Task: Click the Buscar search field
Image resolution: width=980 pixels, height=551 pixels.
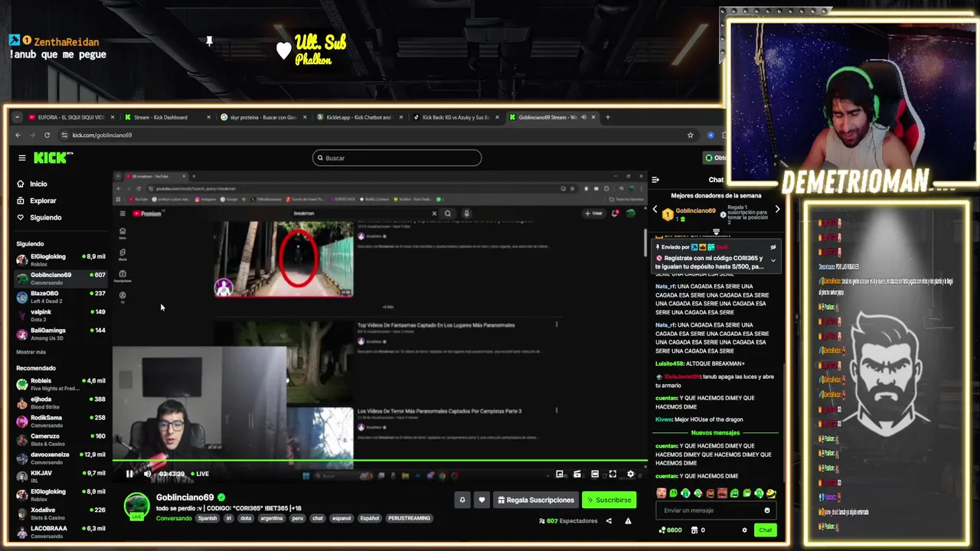Action: pyautogui.click(x=397, y=158)
